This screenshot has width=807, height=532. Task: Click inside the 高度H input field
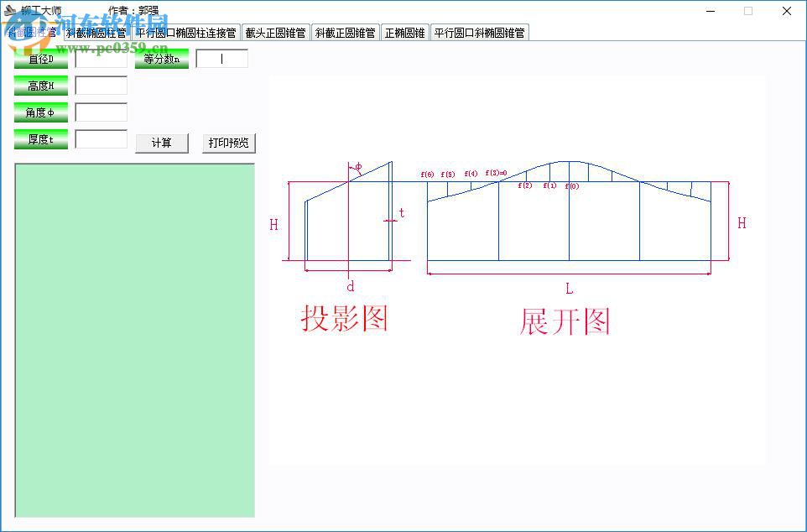tap(101, 86)
